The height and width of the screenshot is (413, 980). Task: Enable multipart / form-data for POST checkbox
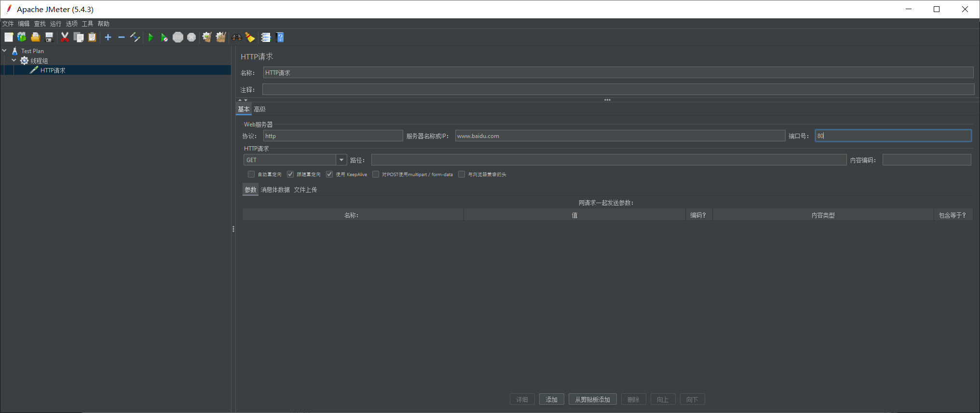click(x=376, y=174)
